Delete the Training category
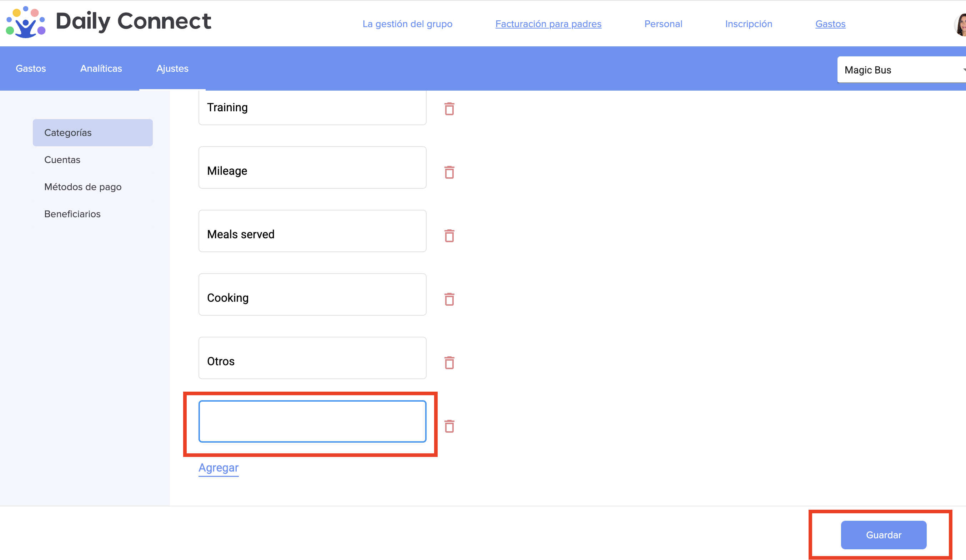This screenshot has width=966, height=560. (449, 109)
